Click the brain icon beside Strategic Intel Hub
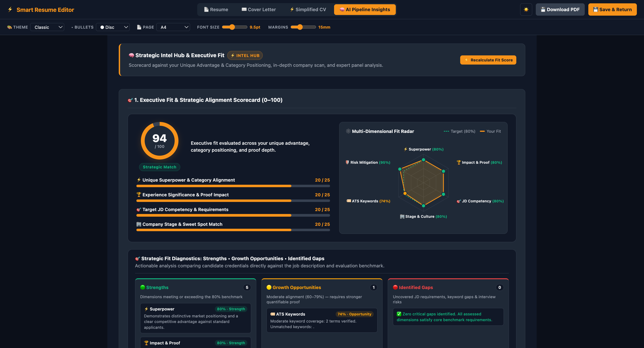The width and height of the screenshot is (644, 348). (x=131, y=55)
